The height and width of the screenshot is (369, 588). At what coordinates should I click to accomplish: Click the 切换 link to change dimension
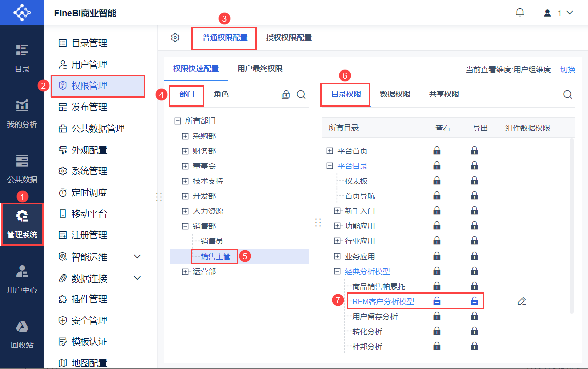(568, 70)
